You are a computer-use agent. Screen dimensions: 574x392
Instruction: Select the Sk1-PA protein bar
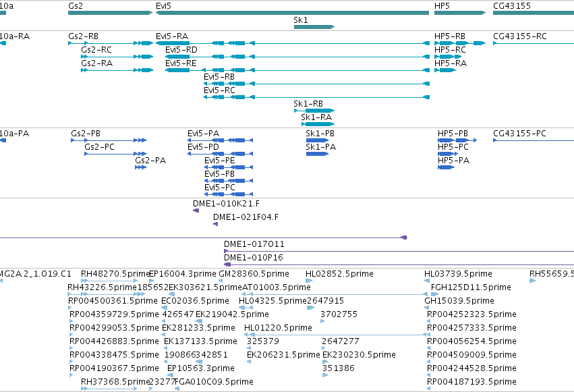[x=318, y=154]
